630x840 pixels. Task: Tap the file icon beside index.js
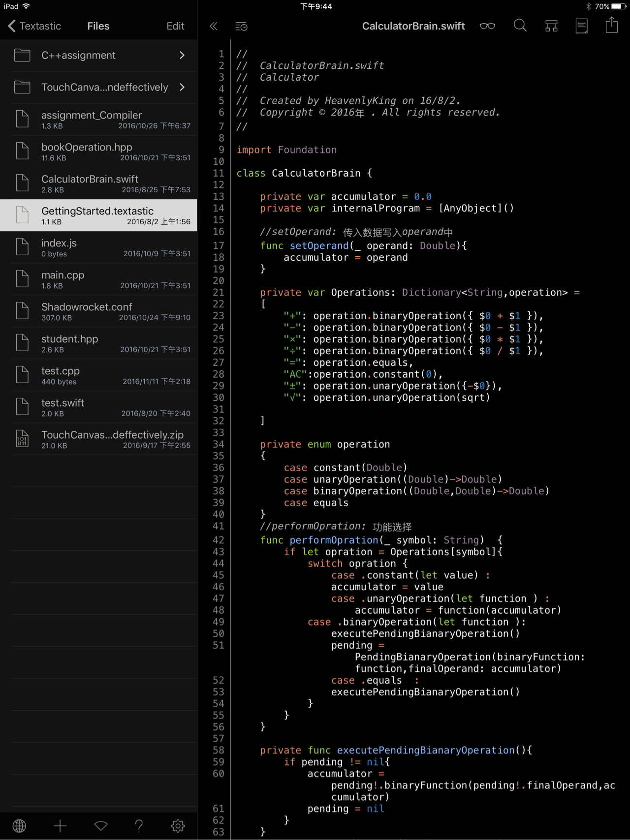tap(22, 247)
